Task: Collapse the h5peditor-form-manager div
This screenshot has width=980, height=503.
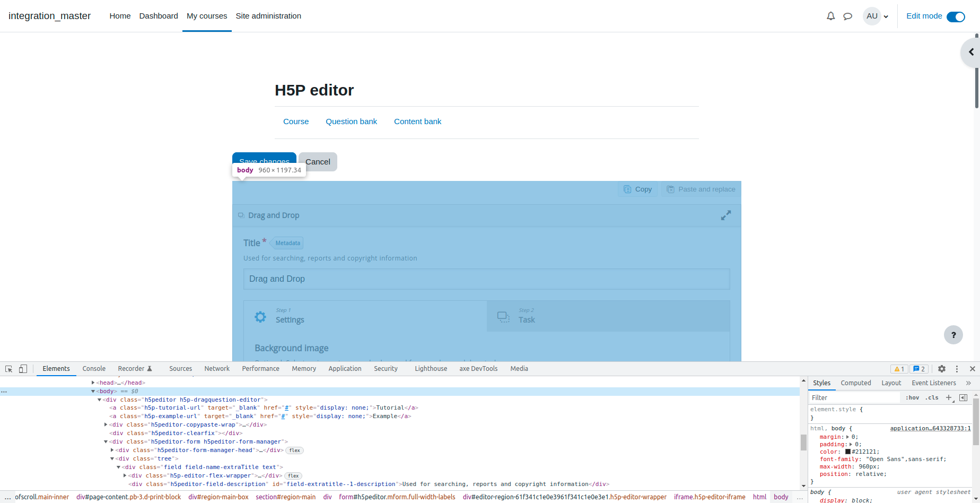Action: point(106,441)
